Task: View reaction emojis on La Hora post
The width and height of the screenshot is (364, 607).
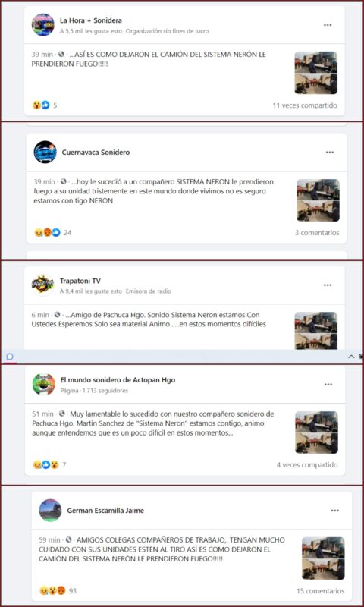Action: click(x=41, y=105)
